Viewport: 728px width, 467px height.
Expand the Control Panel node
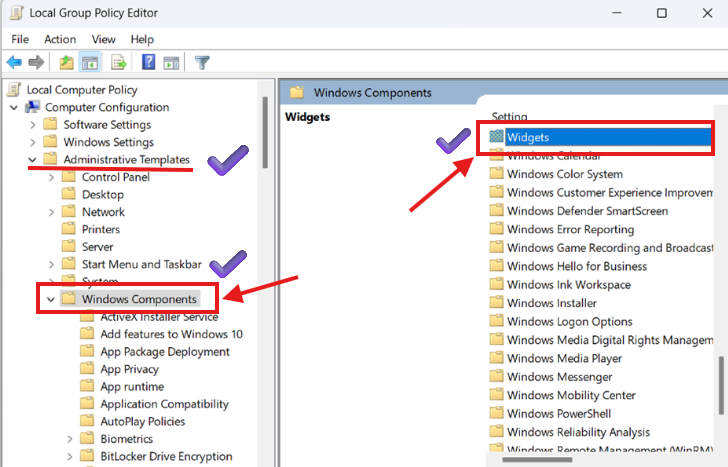[x=51, y=177]
